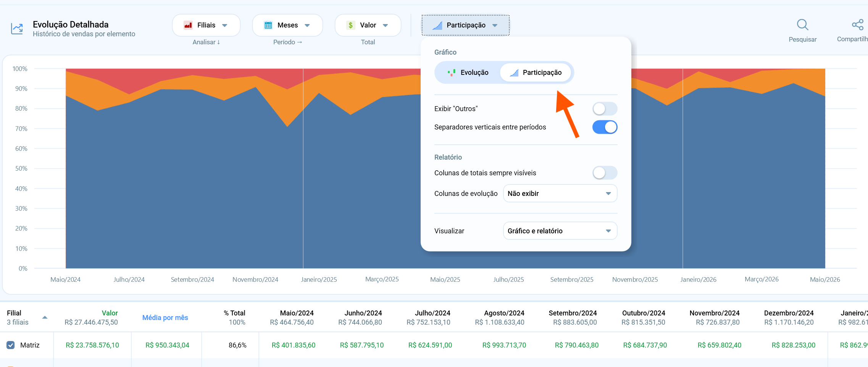868x367 pixels.
Task: Select the Participação chart tab in popup
Action: (536, 73)
